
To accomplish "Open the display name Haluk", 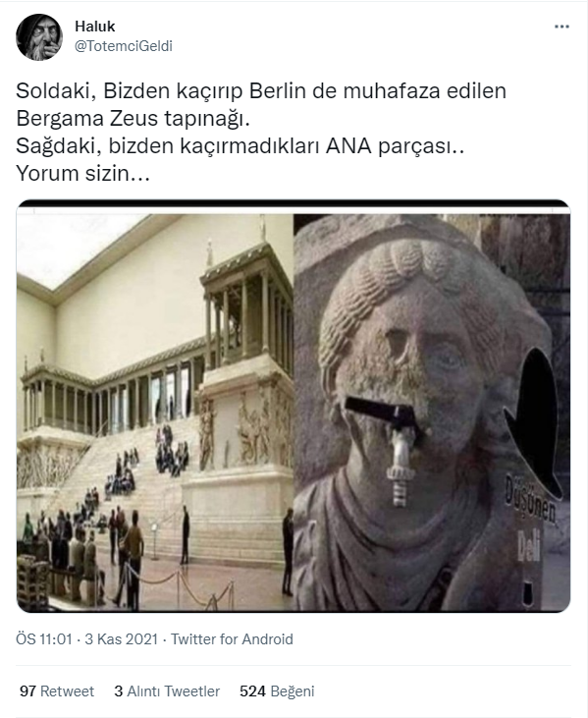I will [94, 27].
